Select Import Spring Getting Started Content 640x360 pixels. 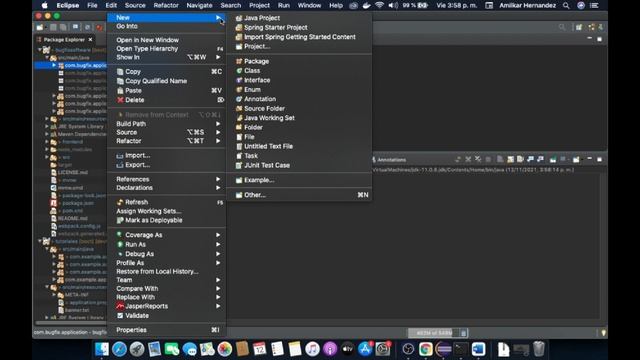(299, 37)
